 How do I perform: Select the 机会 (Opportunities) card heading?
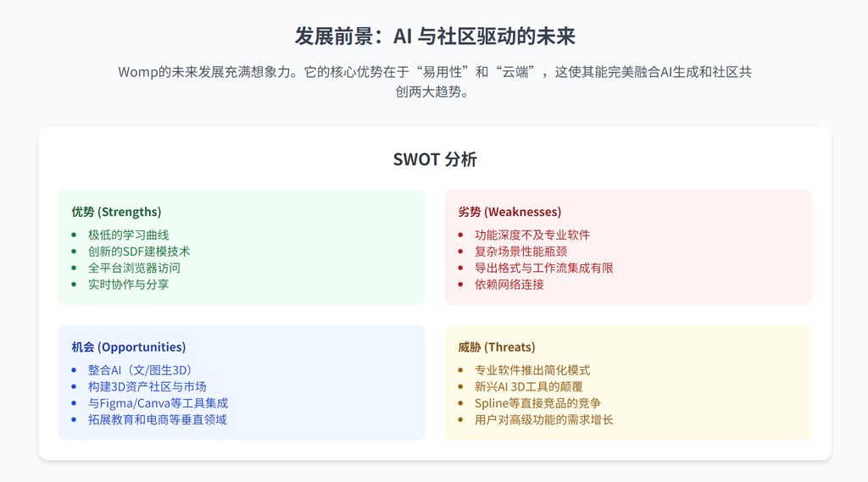(128, 347)
